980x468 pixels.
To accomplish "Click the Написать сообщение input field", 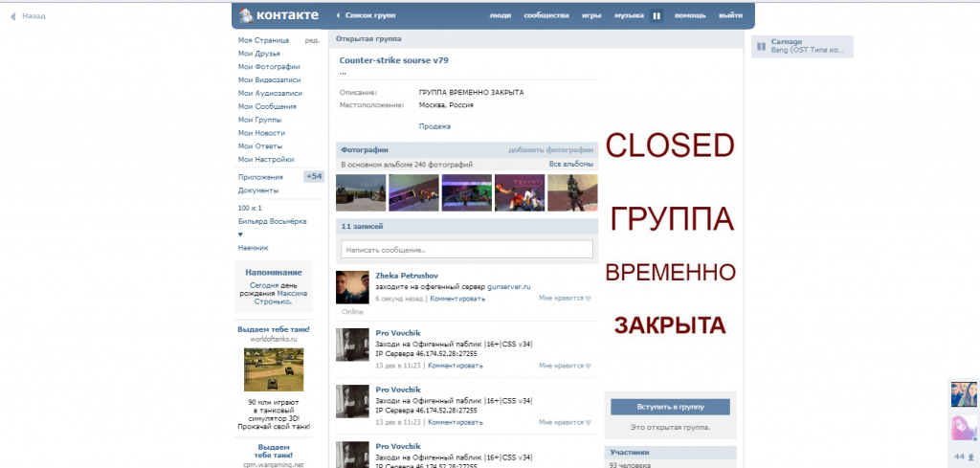I will tap(467, 250).
